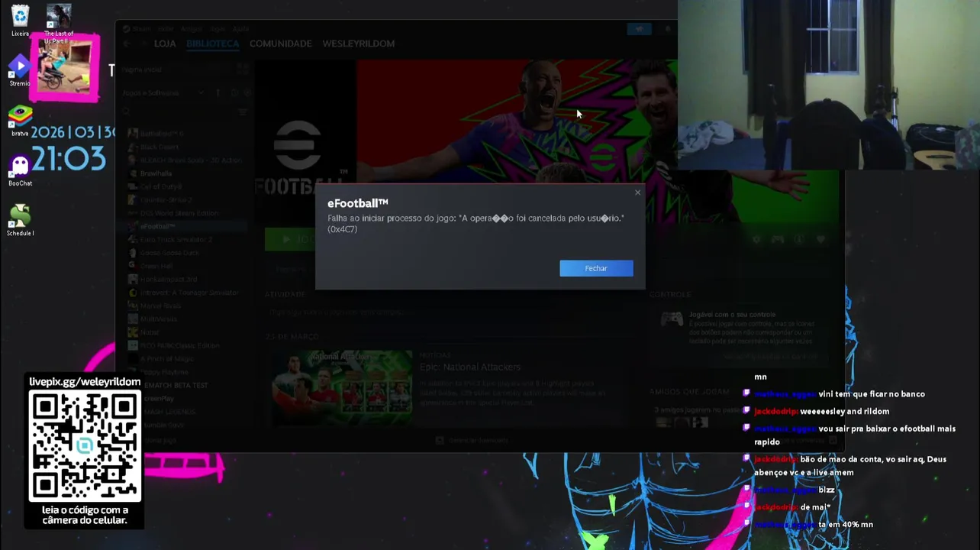This screenshot has width=980, height=550.
Task: Open the eFootball game settings gear icon
Action: pyautogui.click(x=756, y=239)
